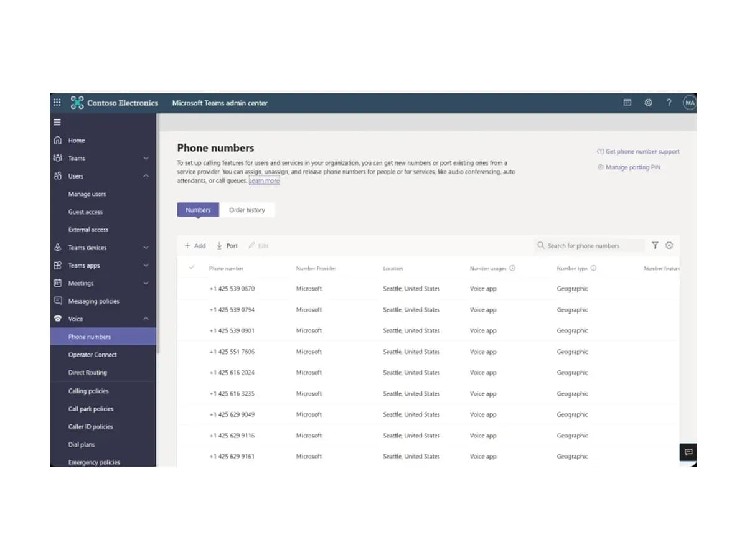This screenshot has width=747, height=560.
Task: Open the MA account avatar
Action: [690, 103]
